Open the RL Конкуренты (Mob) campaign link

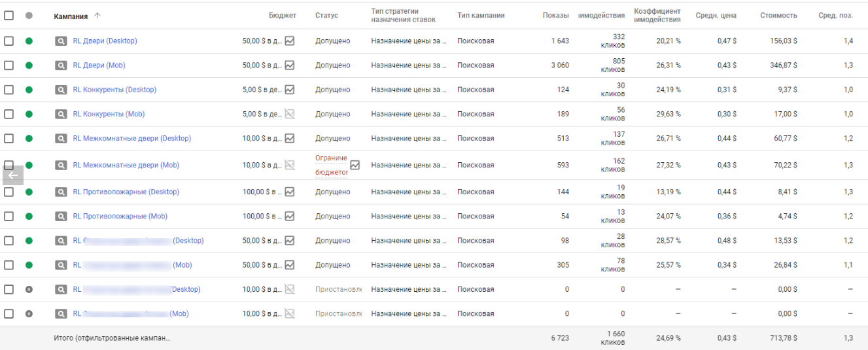coord(109,114)
